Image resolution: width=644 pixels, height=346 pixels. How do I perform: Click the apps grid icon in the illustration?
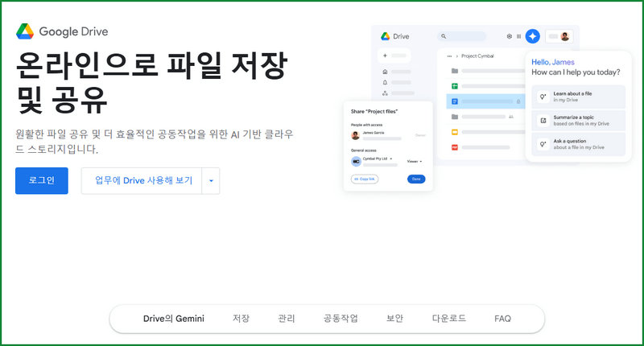(518, 36)
